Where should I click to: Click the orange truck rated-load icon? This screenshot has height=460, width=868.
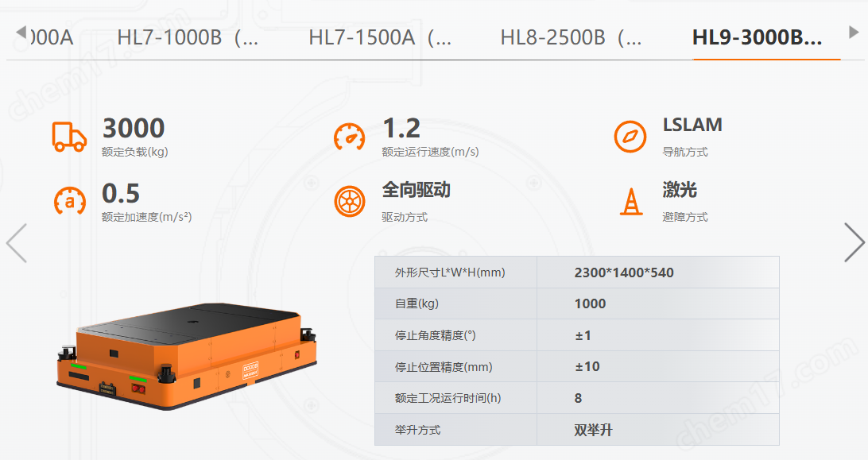click(x=69, y=137)
